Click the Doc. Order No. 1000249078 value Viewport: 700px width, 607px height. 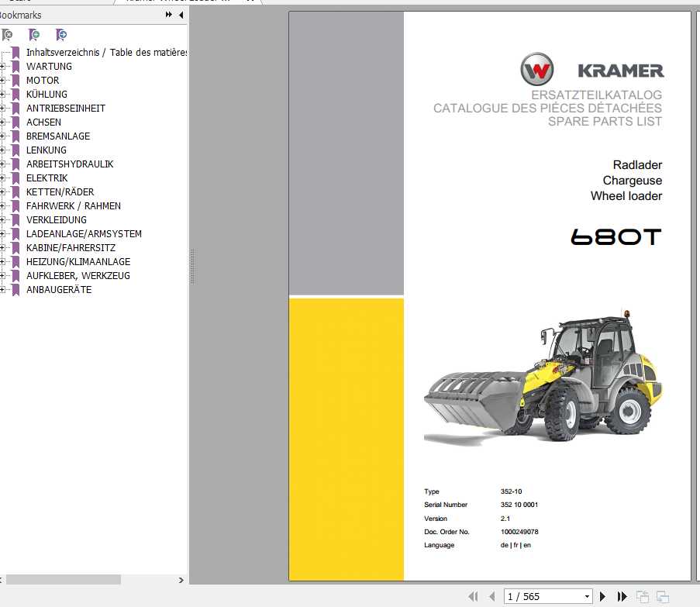coord(519,532)
